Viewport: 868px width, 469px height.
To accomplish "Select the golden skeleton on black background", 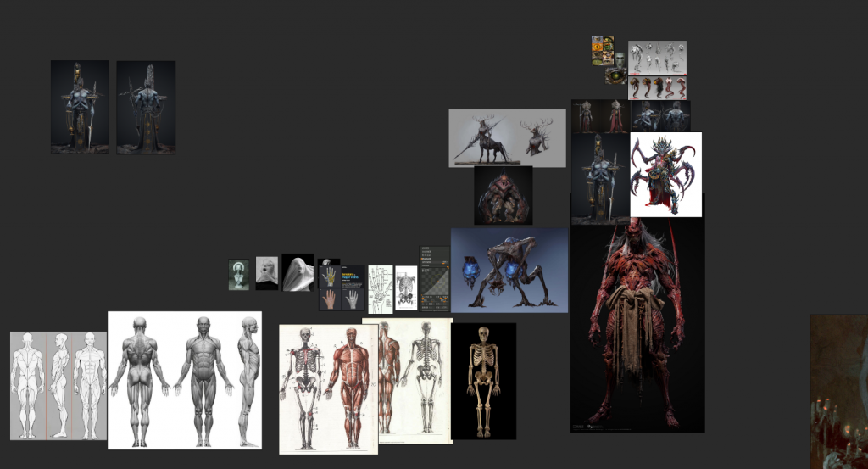I will pyautogui.click(x=483, y=382).
